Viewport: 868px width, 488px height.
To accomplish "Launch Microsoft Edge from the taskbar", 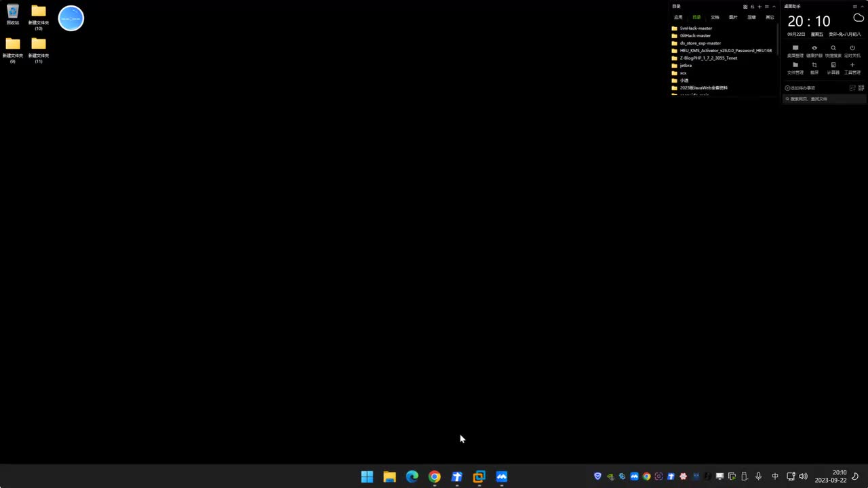I will (x=412, y=476).
